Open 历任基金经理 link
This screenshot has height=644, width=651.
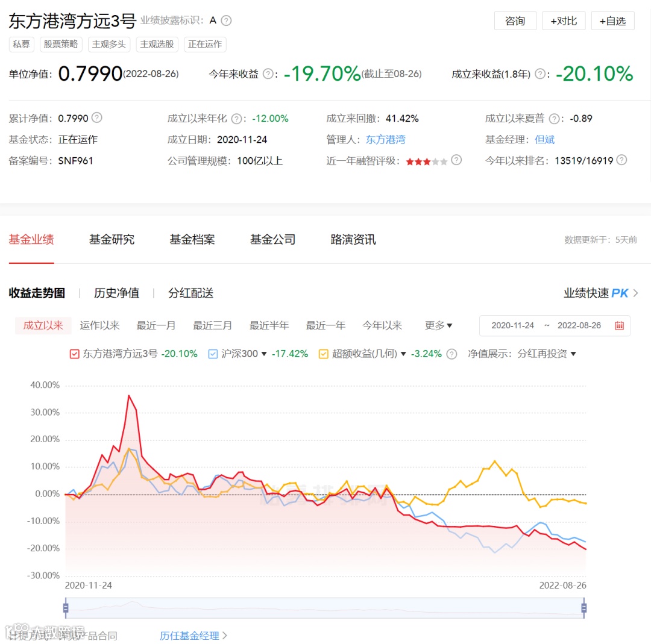tap(193, 636)
